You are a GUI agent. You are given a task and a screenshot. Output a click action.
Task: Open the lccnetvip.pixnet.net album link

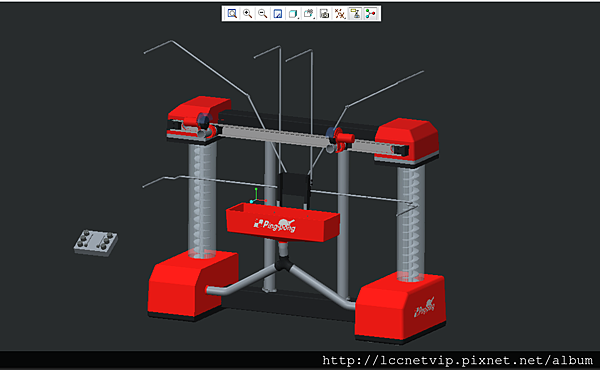click(457, 360)
